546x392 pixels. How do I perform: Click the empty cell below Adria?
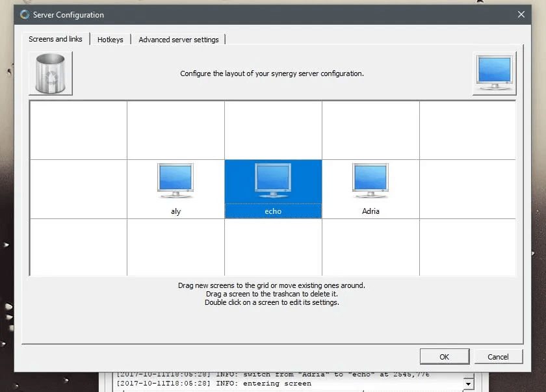click(370, 247)
